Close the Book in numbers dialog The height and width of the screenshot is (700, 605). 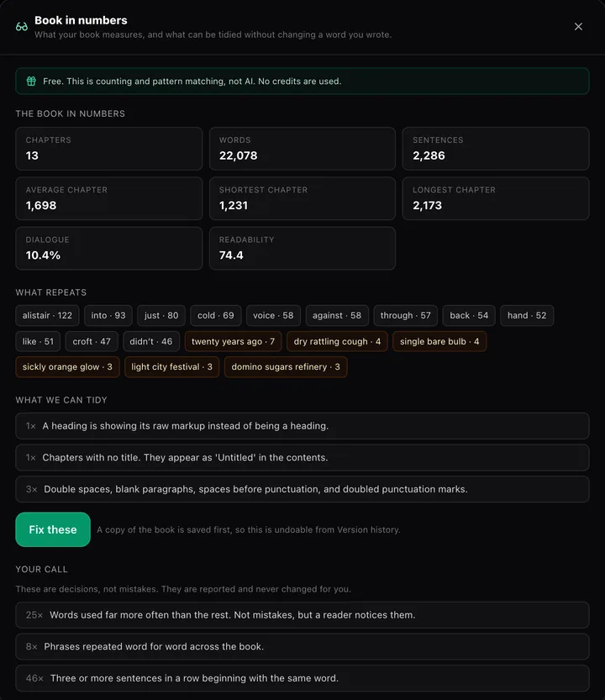click(578, 27)
